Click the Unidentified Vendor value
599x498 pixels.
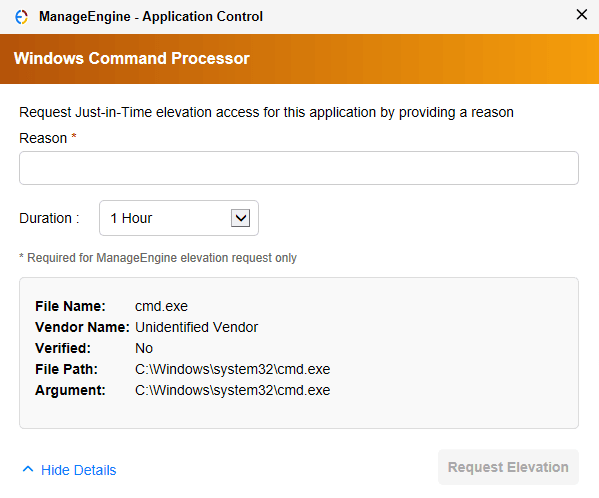click(196, 327)
